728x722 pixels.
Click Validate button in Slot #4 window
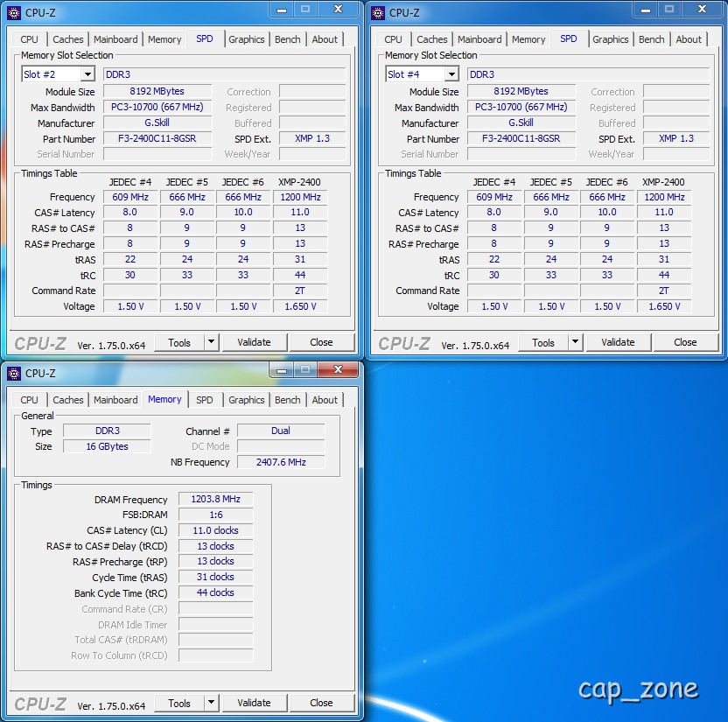(x=618, y=343)
